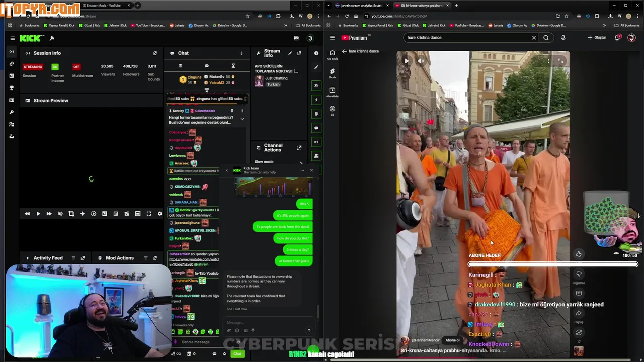This screenshot has height=362, width=644.
Task: Edit Stream Info with the pencil icon
Action: tap(290, 53)
